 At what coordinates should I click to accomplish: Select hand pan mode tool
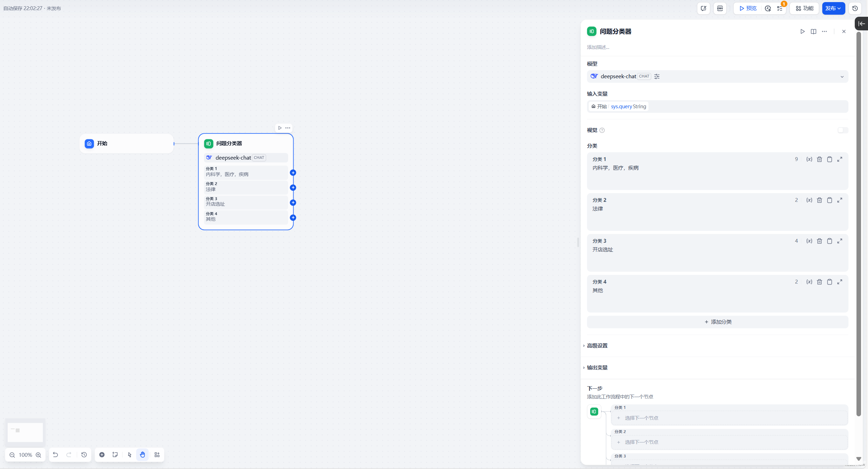coord(142,455)
